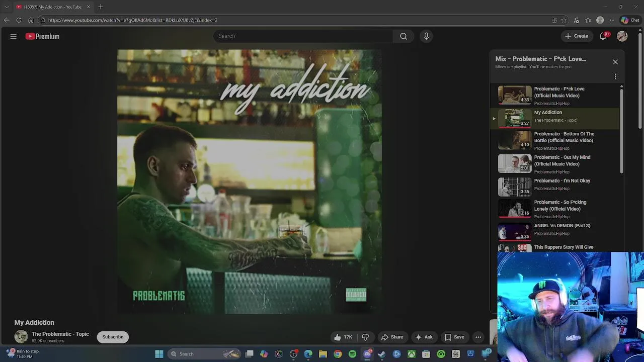Click the Windows taskbar search box

click(x=205, y=354)
